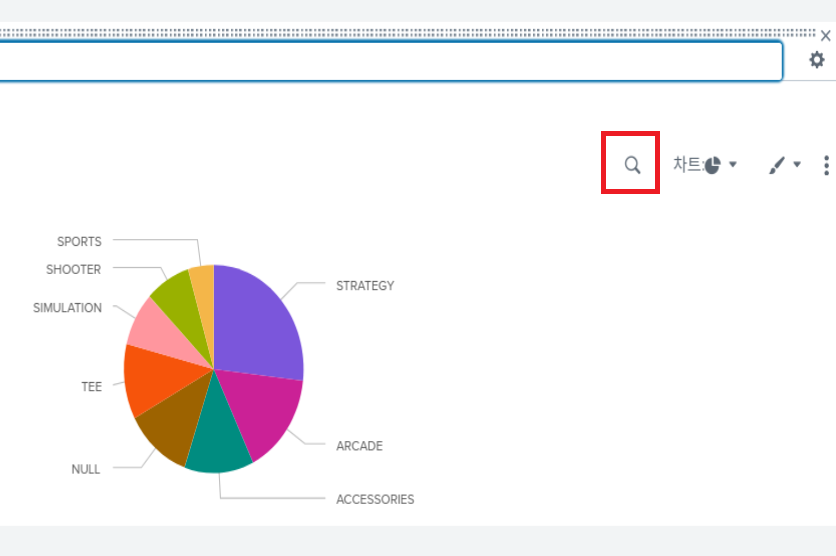836x556 pixels.
Task: Click the magnifier search icon
Action: tap(632, 165)
